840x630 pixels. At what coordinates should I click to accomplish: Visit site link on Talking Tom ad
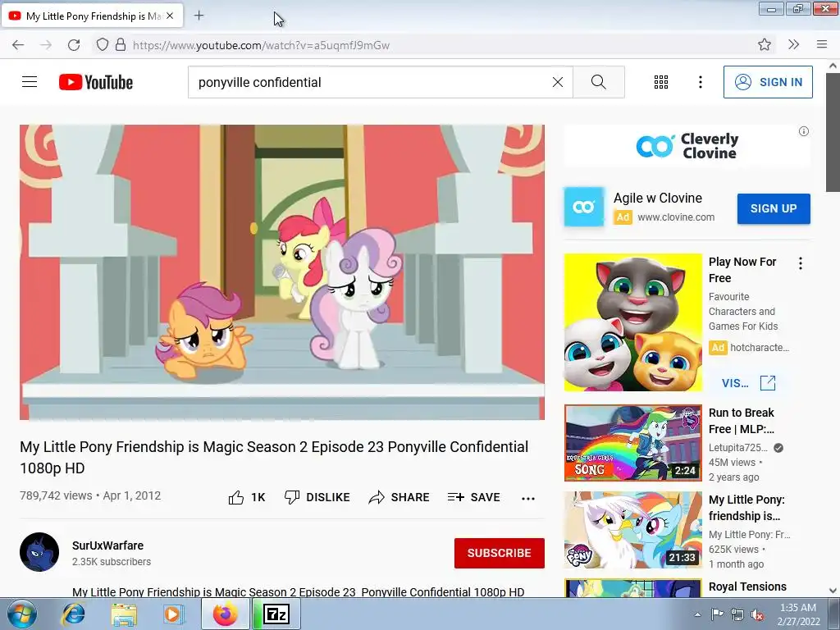(748, 383)
